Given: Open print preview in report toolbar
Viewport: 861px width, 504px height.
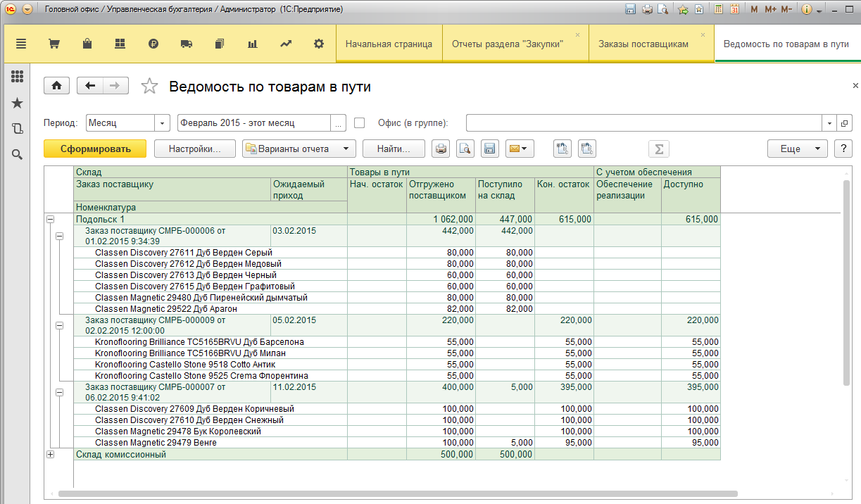Looking at the screenshot, I should pos(465,149).
